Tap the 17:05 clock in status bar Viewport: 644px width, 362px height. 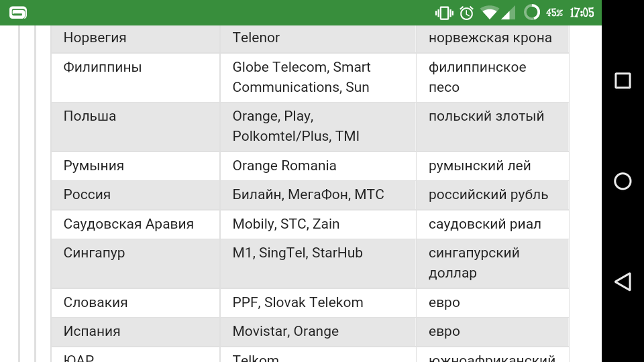(582, 13)
